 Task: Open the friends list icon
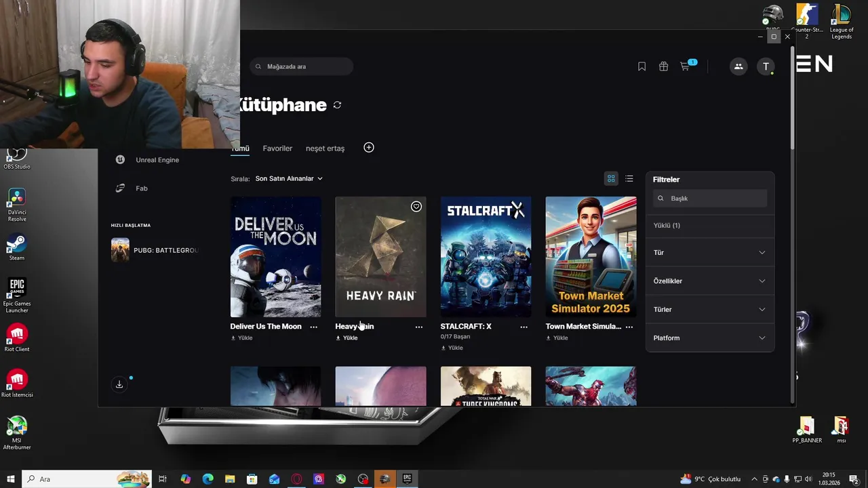coord(738,66)
